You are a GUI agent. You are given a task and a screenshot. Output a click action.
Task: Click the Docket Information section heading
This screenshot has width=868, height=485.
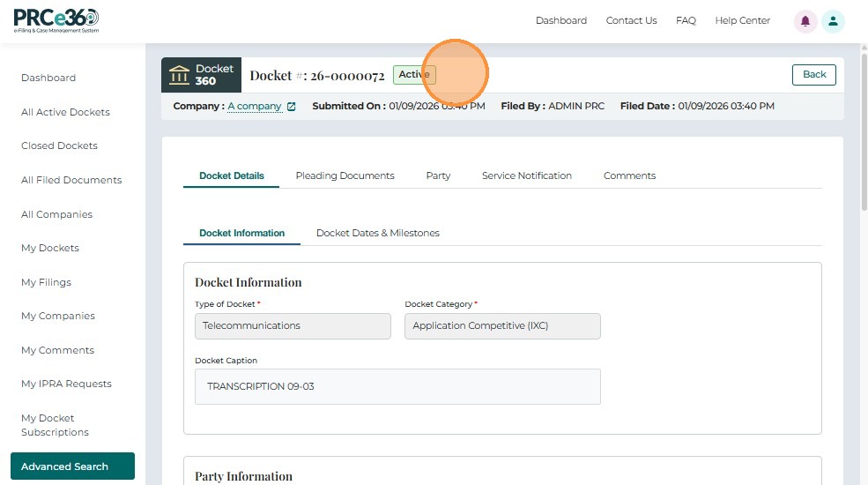(x=248, y=282)
